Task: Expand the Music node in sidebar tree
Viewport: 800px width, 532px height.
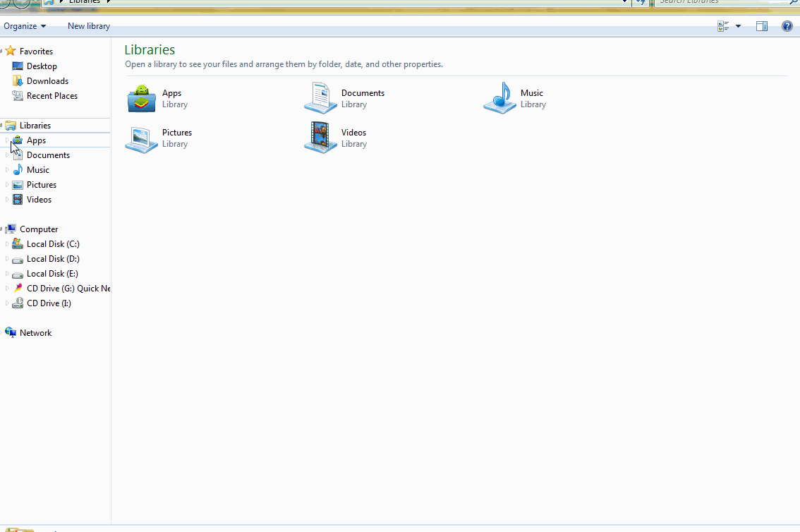Action: click(7, 169)
